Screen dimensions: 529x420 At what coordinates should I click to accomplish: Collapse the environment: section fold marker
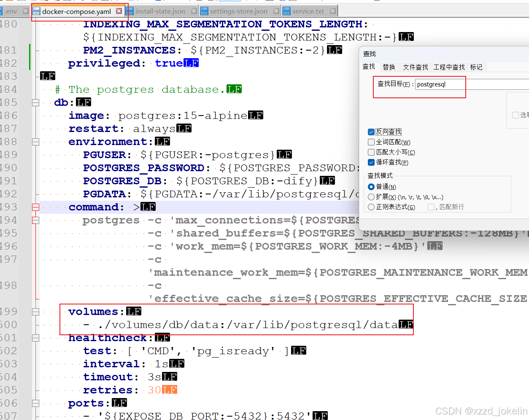click(35, 142)
